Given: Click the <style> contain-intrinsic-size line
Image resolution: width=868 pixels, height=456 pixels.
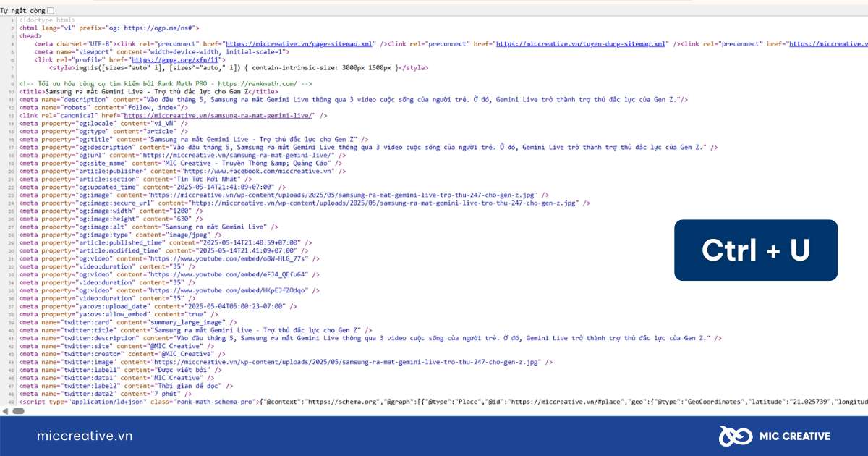Looking at the screenshot, I should [x=238, y=67].
